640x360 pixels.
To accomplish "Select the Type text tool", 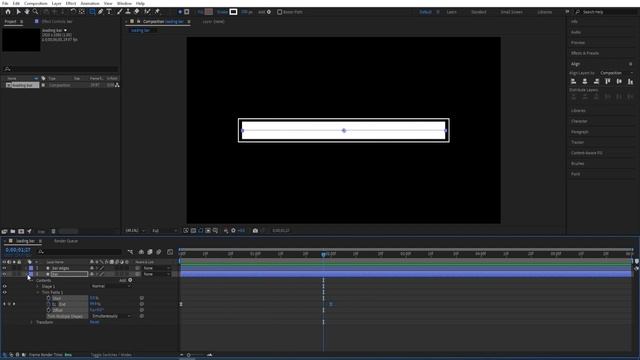I will (x=109, y=12).
